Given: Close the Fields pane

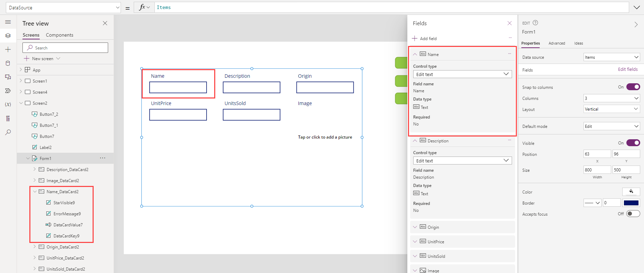Looking at the screenshot, I should pos(509,23).
